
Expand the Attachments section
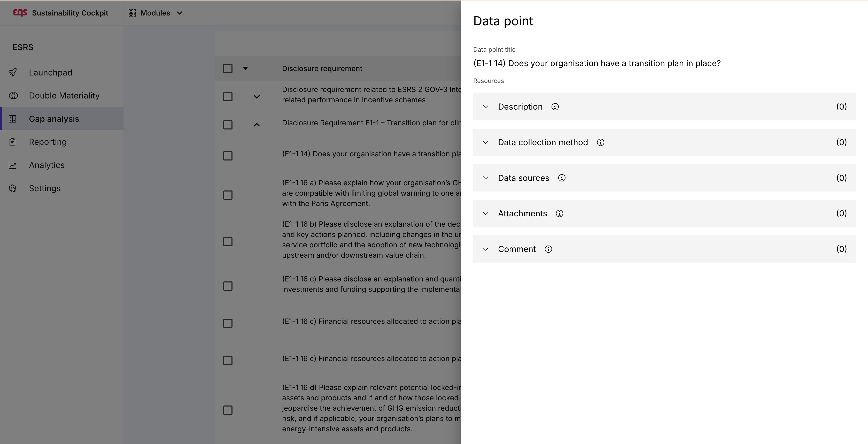pyautogui.click(x=486, y=214)
